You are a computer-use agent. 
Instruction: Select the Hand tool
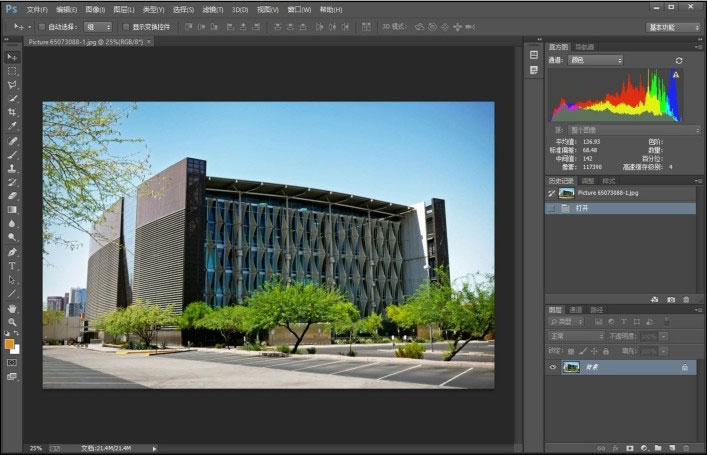click(12, 308)
